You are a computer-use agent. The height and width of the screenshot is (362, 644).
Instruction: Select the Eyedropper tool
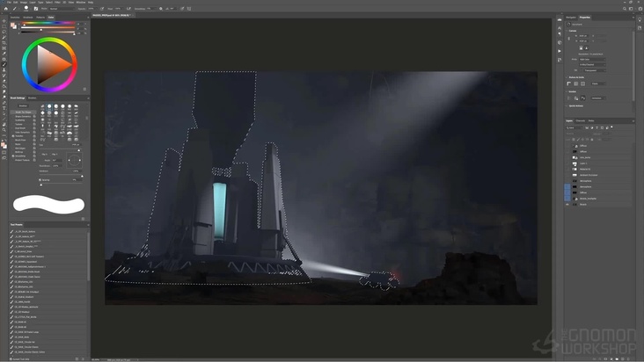pyautogui.click(x=4, y=54)
